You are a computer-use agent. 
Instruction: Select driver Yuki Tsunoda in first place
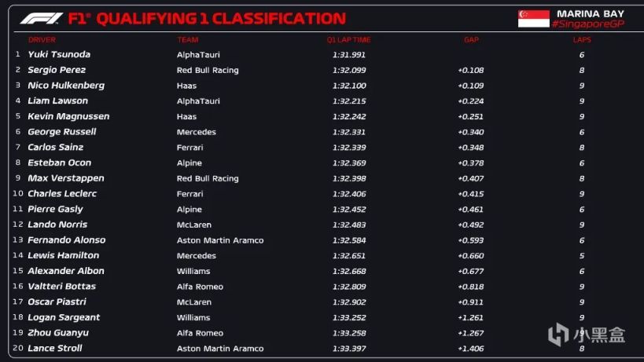(59, 54)
